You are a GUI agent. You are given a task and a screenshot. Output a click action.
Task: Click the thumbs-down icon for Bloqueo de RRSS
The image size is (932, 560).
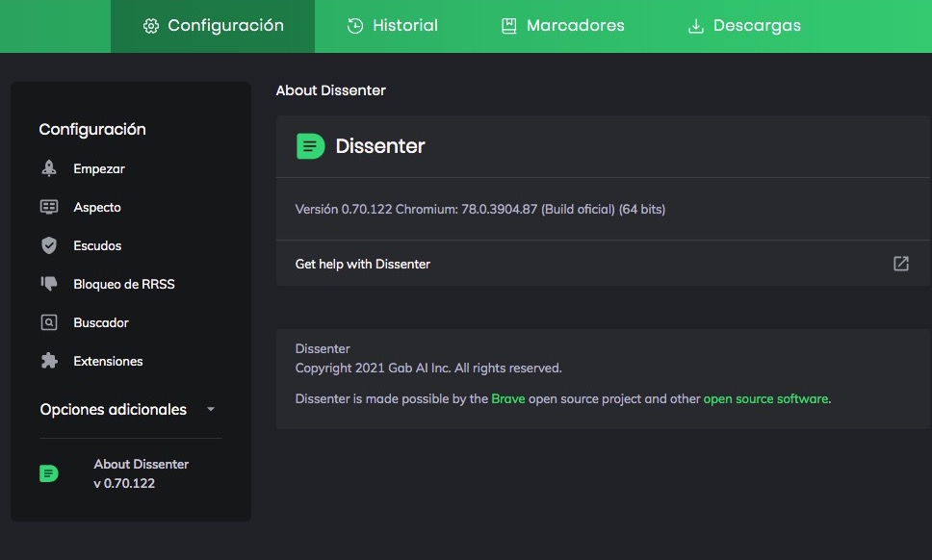tap(49, 284)
